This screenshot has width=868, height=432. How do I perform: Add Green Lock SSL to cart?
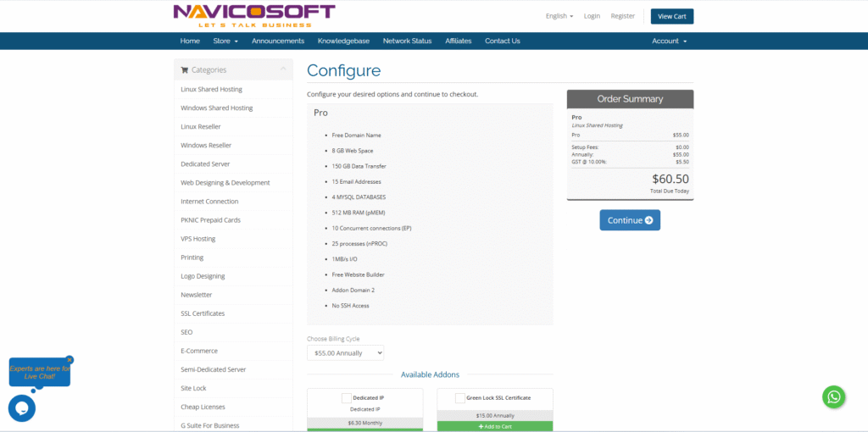494,426
